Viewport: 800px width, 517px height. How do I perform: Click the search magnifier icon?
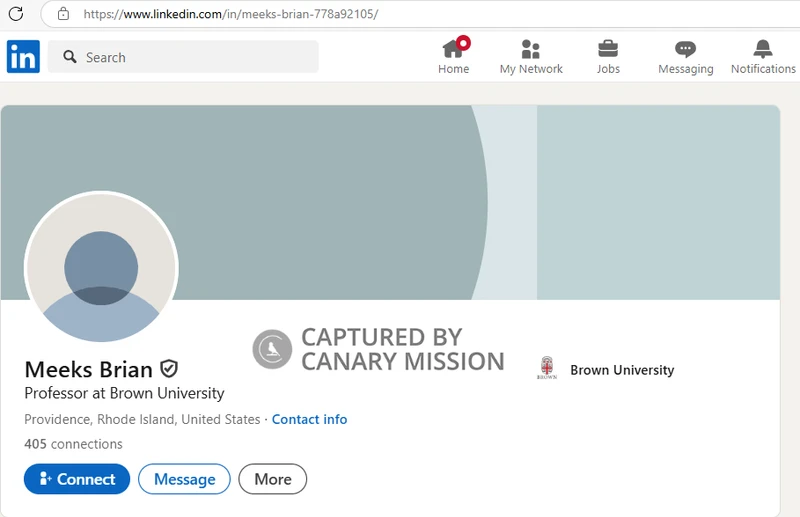click(70, 57)
